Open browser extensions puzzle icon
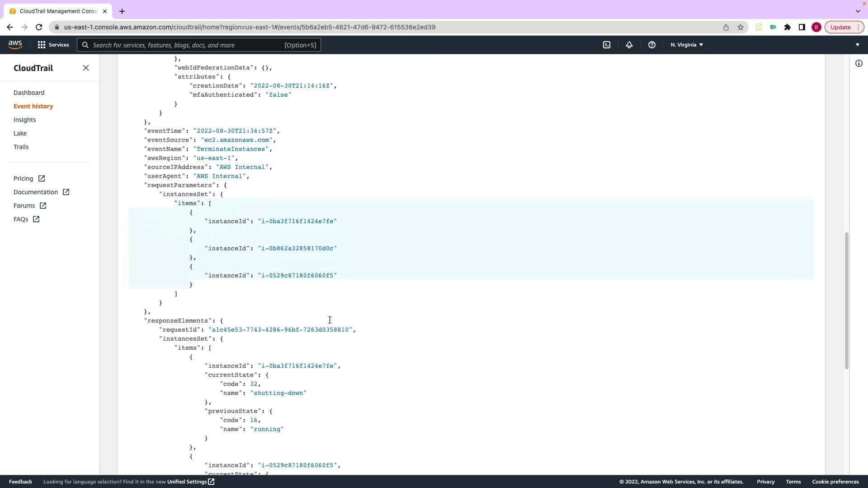The height and width of the screenshot is (488, 868). tap(787, 27)
